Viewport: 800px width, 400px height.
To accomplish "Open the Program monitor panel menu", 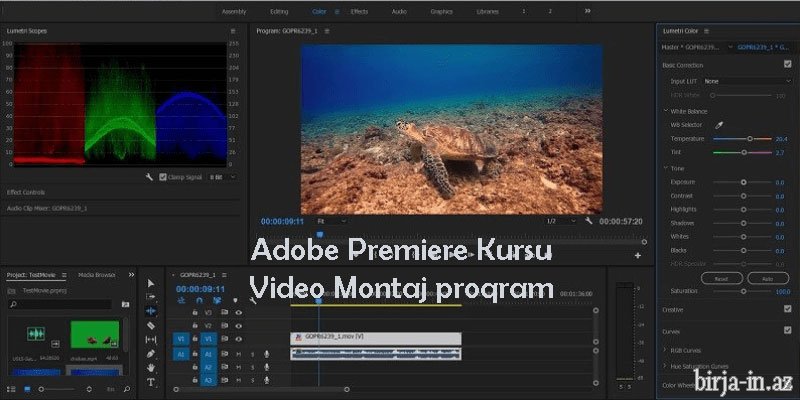I will [327, 31].
